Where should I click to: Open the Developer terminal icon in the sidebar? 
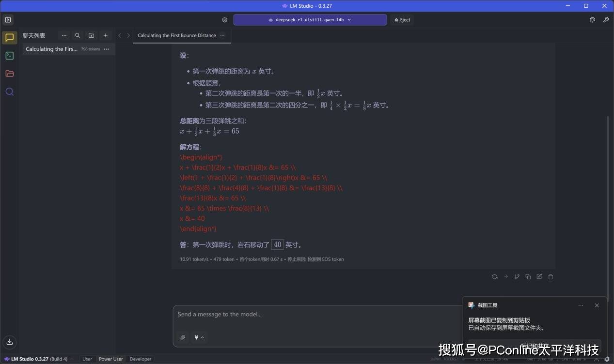[x=9, y=56]
